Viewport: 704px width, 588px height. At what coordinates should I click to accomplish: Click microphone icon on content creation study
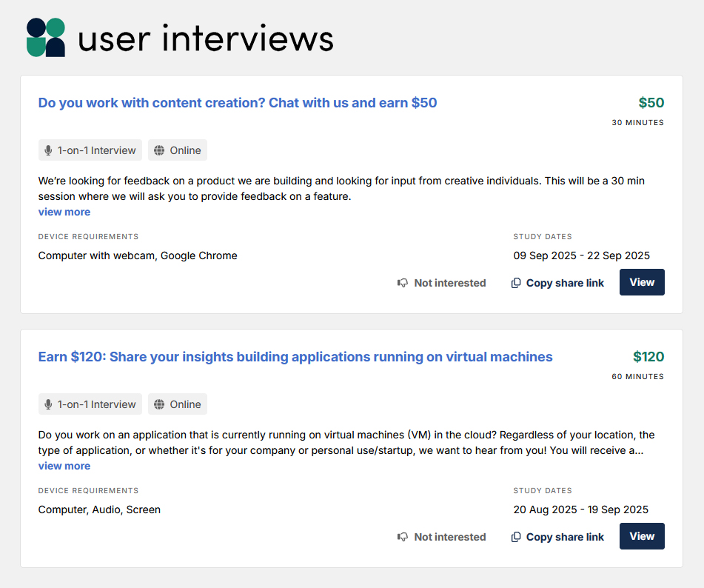49,150
